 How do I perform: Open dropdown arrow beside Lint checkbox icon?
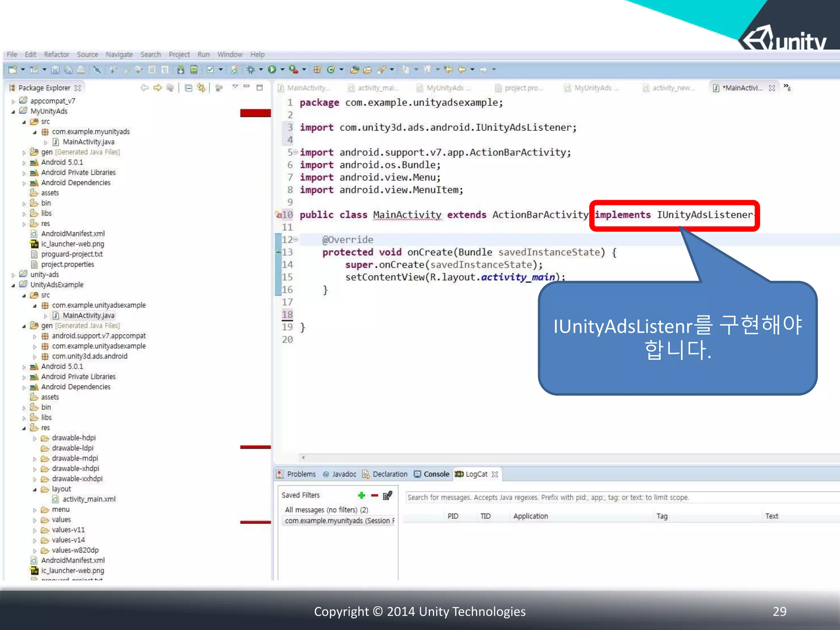[x=221, y=70]
